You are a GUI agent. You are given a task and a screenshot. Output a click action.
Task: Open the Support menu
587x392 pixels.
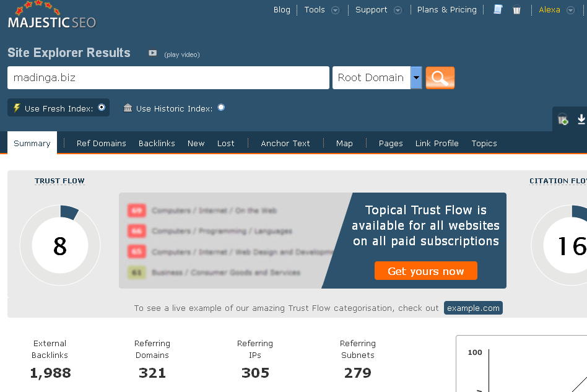pos(371,10)
